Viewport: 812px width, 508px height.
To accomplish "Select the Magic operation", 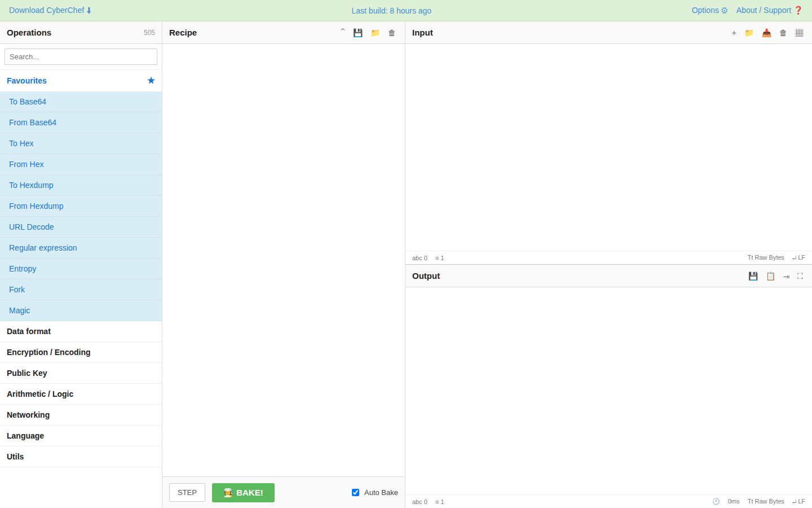I will click(x=81, y=310).
